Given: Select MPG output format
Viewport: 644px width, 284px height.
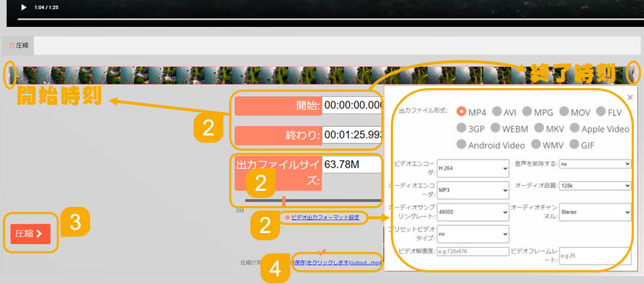Looking at the screenshot, I should (528, 111).
